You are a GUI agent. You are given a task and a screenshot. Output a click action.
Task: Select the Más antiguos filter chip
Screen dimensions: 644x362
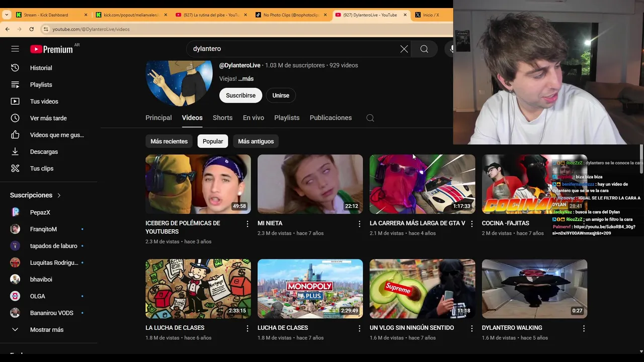[x=256, y=141]
